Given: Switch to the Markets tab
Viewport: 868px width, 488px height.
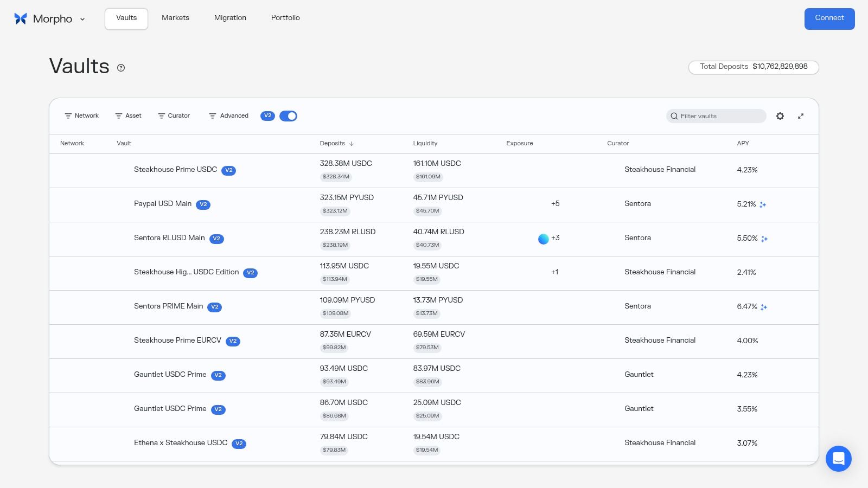Looking at the screenshot, I should pos(175,18).
